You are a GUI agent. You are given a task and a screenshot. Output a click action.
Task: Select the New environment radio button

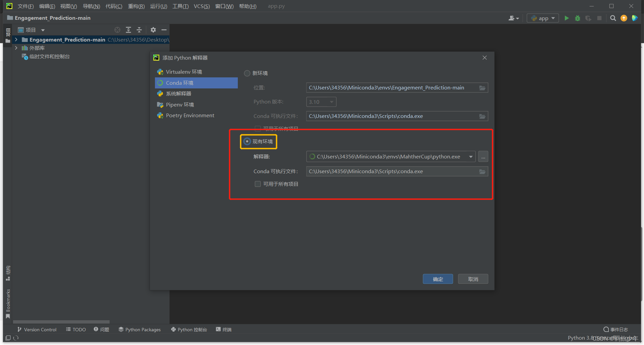click(247, 73)
